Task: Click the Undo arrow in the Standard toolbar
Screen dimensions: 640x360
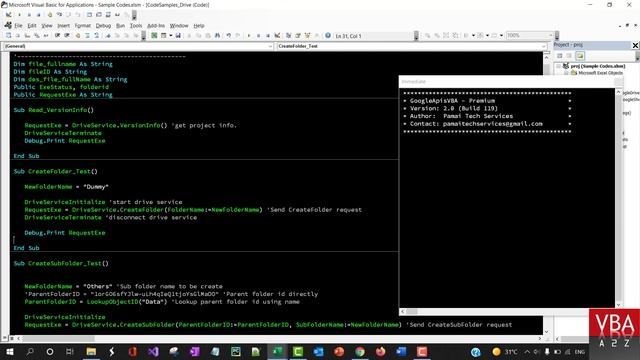Action: coord(229,36)
